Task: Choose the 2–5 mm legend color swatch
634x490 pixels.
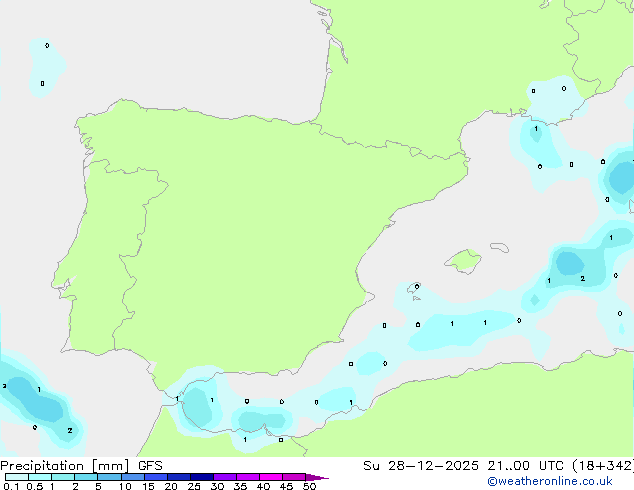Action: [x=86, y=477]
